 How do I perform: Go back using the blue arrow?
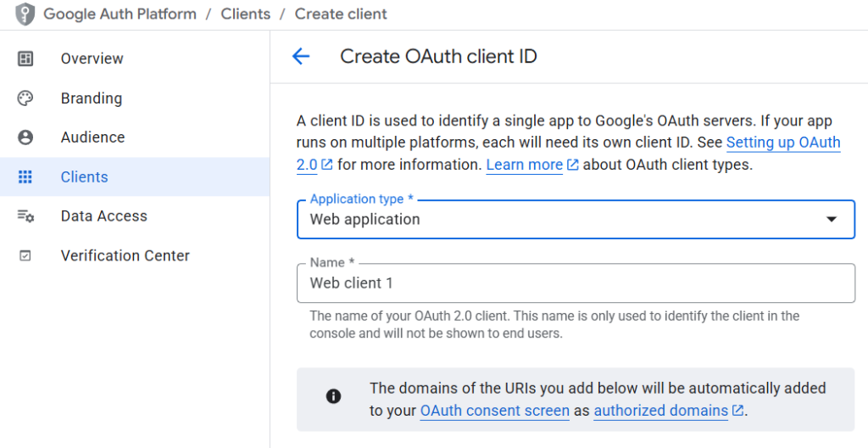click(x=301, y=56)
